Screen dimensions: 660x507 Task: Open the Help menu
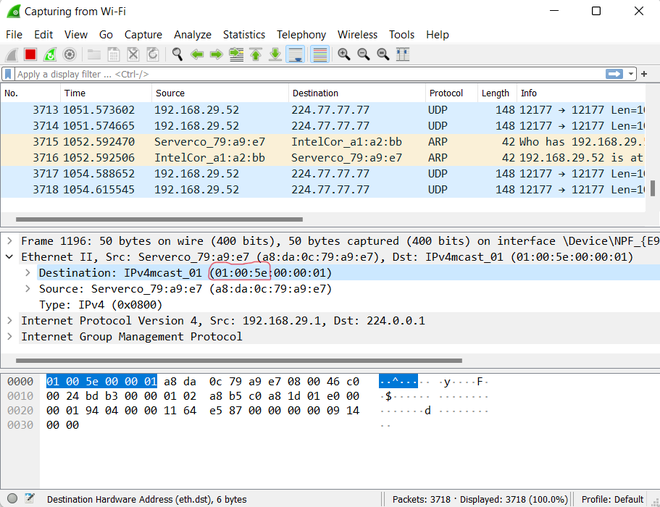[x=437, y=35]
